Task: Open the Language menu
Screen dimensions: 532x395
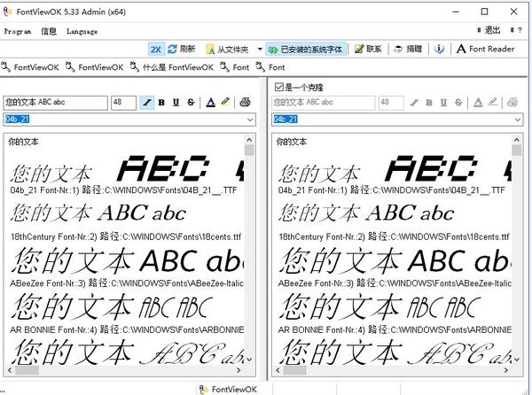Action: (x=82, y=31)
